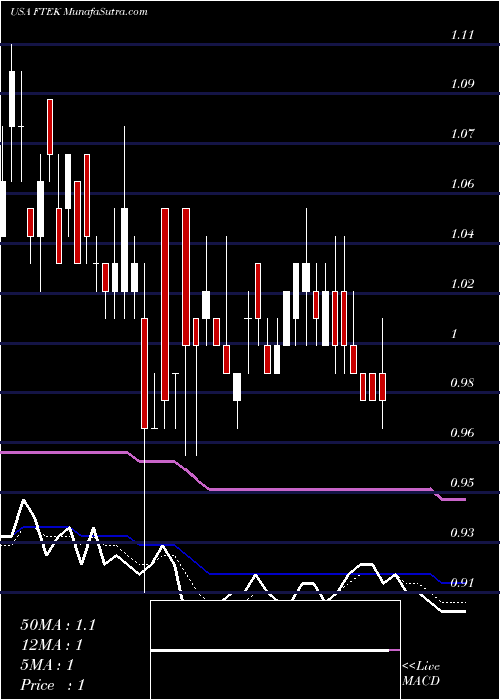The width and height of the screenshot is (500, 700).
Task: Click the USA FTEK MunafaSutra.com chart title
Action: (x=79, y=12)
